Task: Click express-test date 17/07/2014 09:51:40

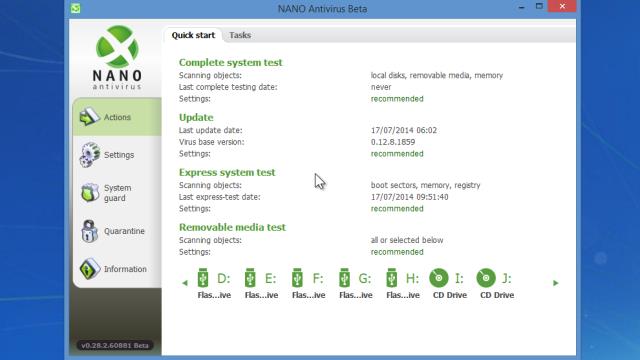Action: (409, 197)
